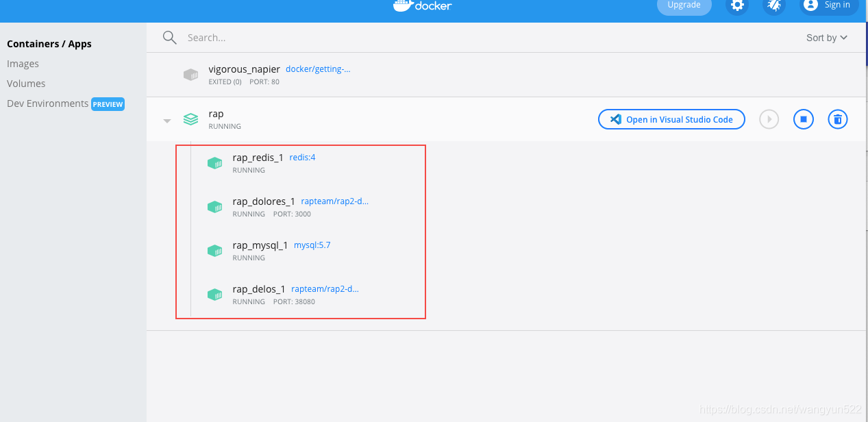Click the PREVIEW badge

108,104
